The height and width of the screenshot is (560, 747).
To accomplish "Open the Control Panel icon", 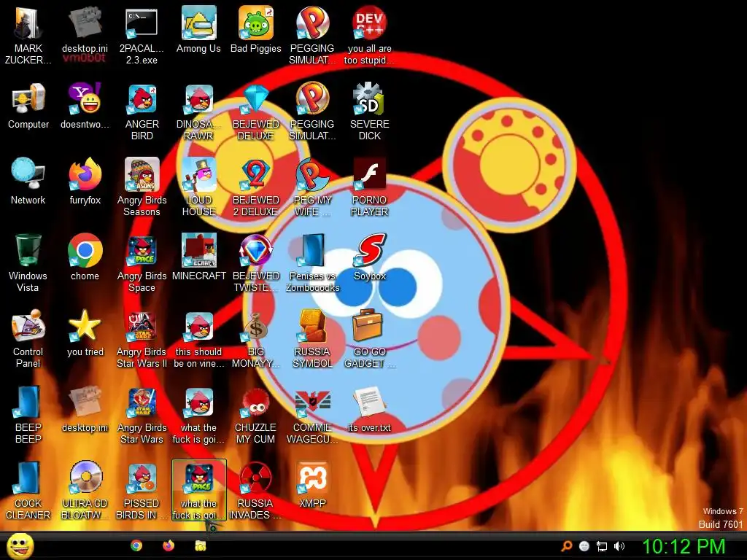I will click(x=28, y=339).
